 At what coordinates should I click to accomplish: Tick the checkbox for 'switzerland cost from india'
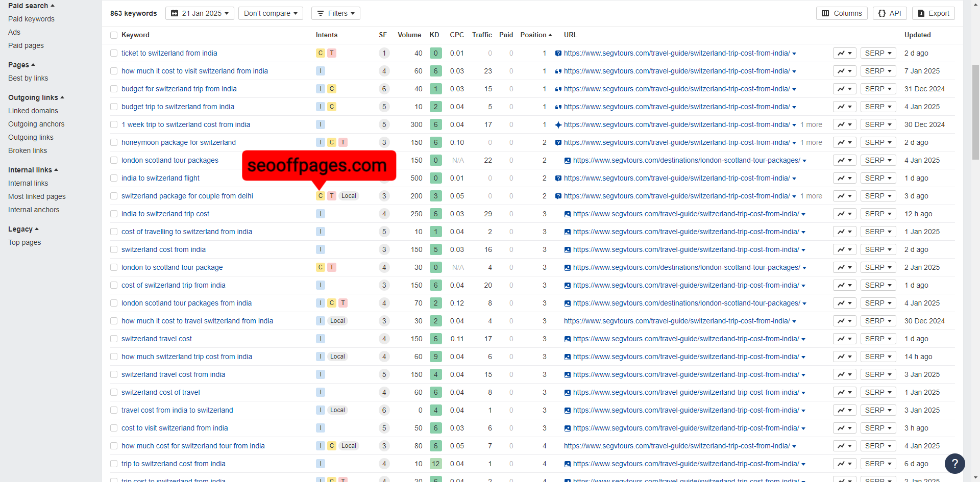coord(114,249)
